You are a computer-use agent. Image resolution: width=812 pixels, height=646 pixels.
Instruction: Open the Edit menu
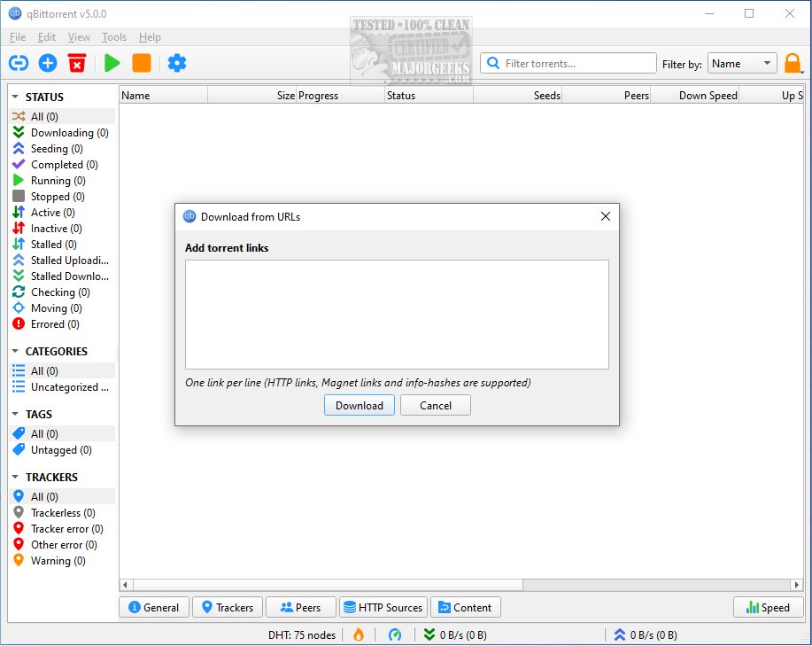[47, 37]
